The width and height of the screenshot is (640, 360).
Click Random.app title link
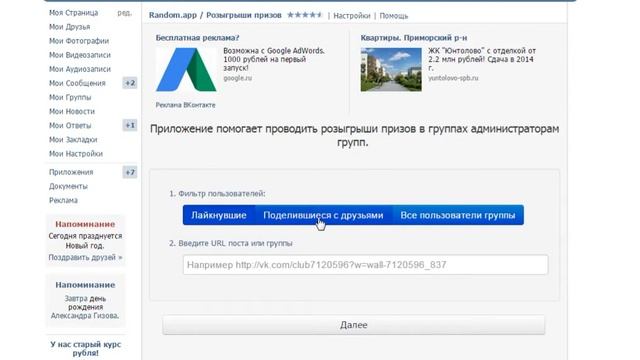(x=173, y=15)
